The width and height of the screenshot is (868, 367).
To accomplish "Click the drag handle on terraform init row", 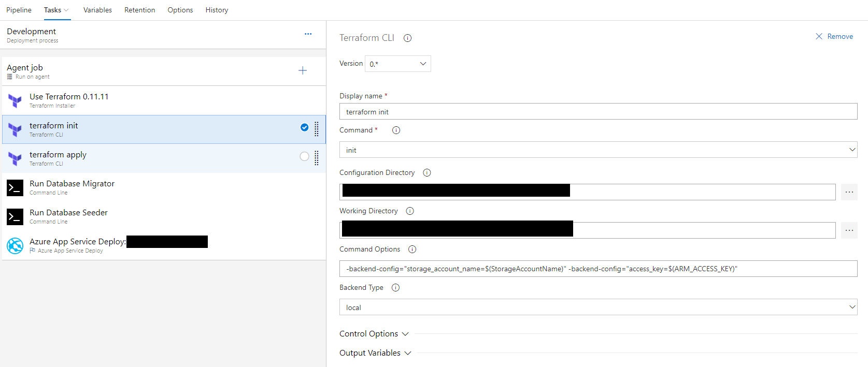I will (317, 129).
